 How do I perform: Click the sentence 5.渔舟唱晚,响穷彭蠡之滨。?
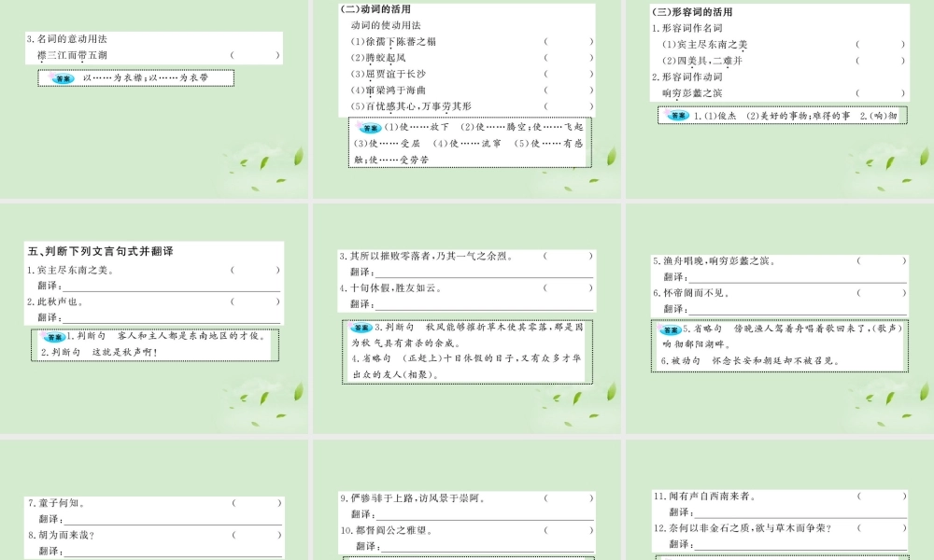715,260
